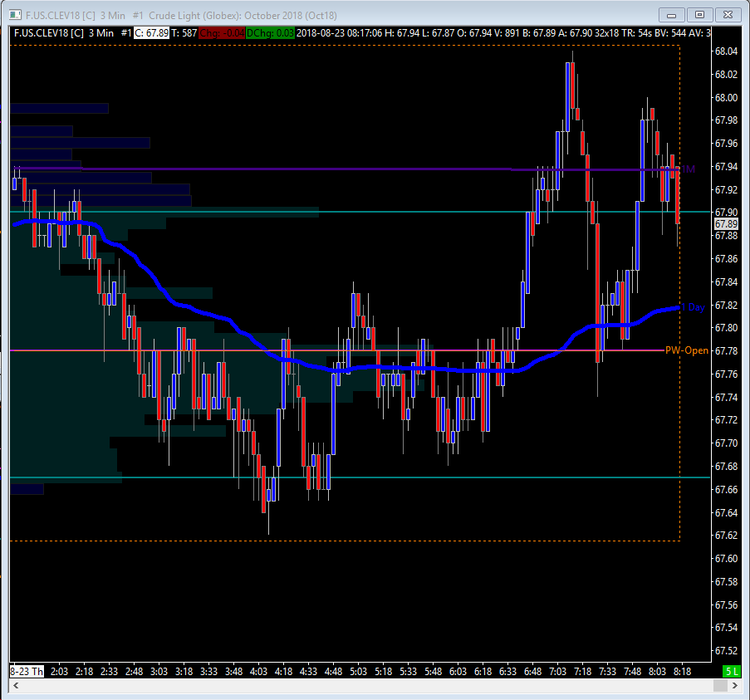Click the 4:03 time axis label

tap(259, 671)
